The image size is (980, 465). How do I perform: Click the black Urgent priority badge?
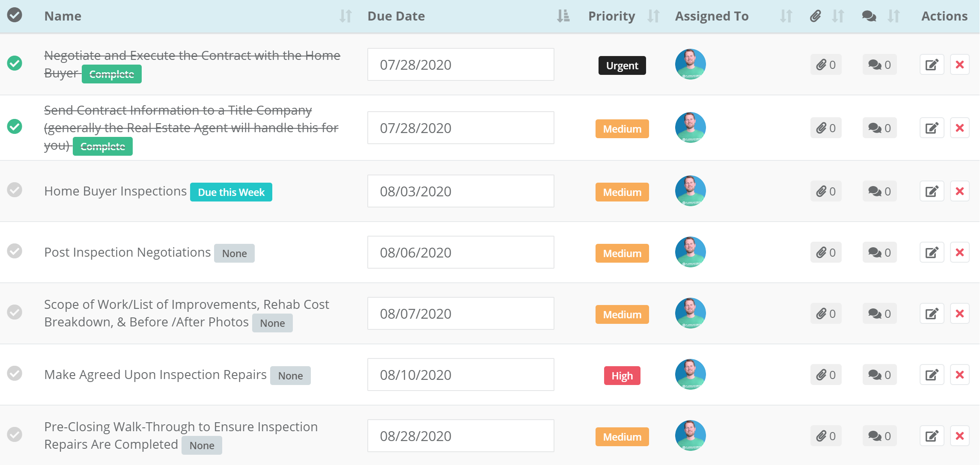click(x=622, y=65)
